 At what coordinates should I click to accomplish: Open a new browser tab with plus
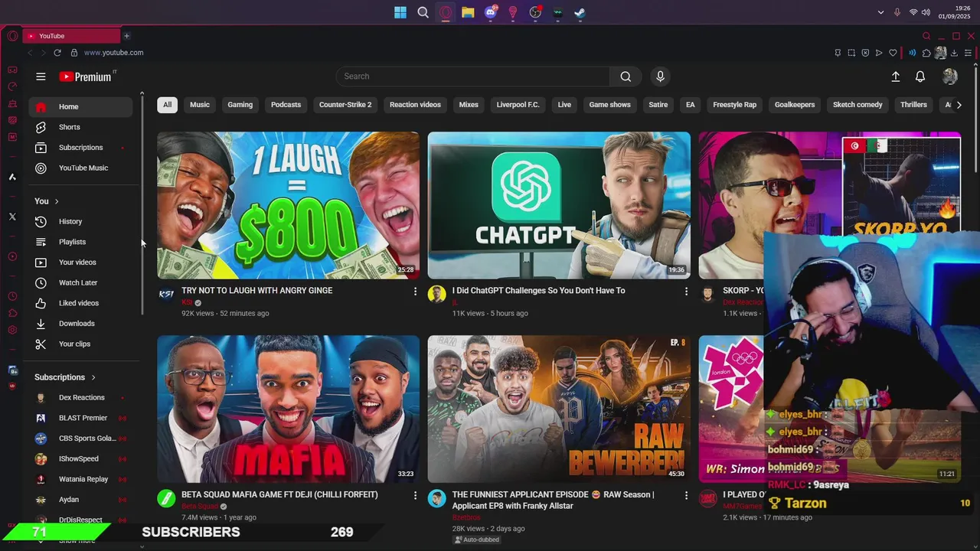point(126,36)
